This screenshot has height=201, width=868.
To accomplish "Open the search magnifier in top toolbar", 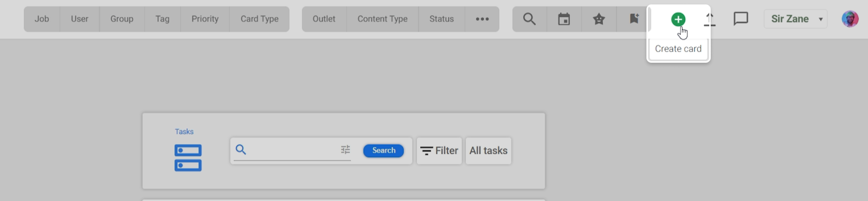I will point(529,19).
